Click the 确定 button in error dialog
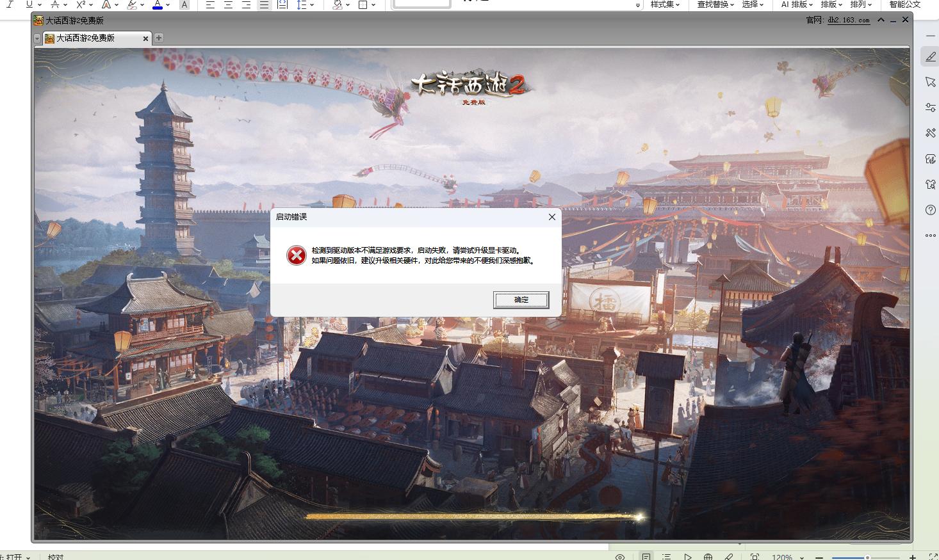Image resolution: width=939 pixels, height=560 pixels. [x=521, y=300]
